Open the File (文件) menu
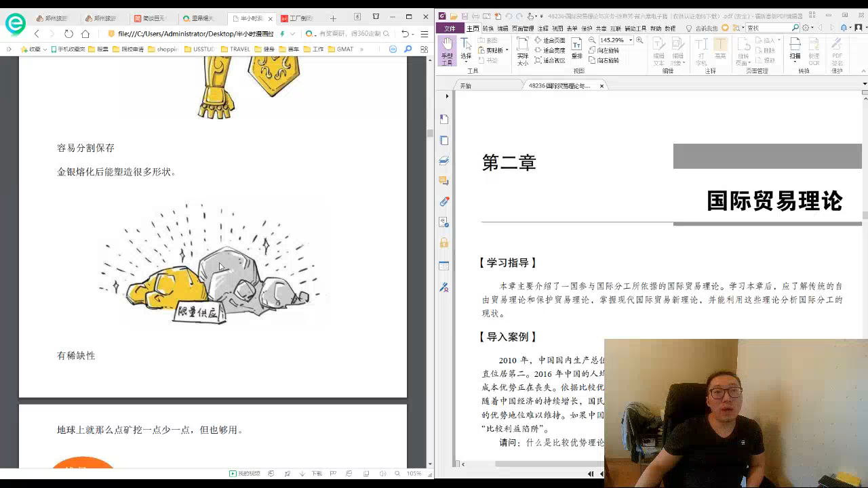This screenshot has height=488, width=868. pyautogui.click(x=450, y=28)
